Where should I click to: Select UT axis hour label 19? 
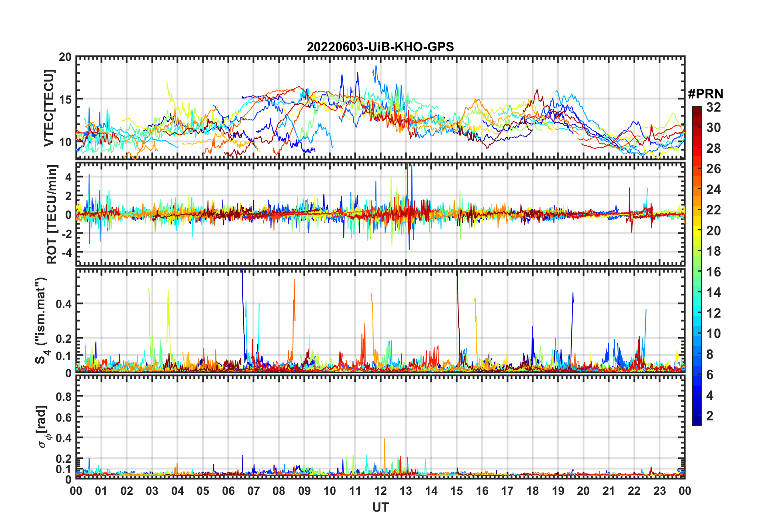tap(558, 491)
